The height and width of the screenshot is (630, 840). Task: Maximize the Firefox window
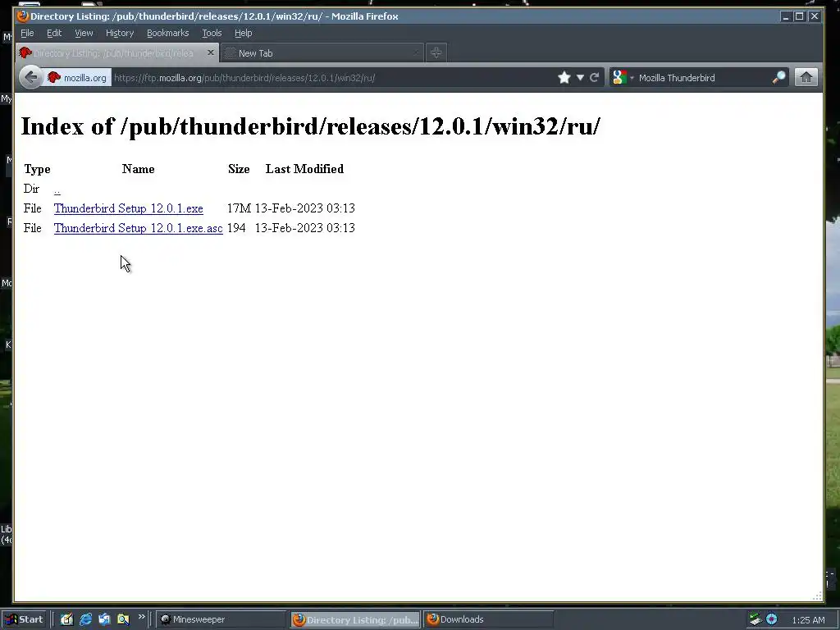point(799,16)
